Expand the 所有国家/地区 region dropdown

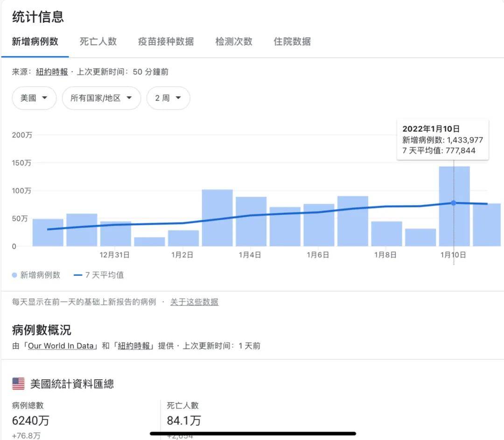pyautogui.click(x=101, y=98)
